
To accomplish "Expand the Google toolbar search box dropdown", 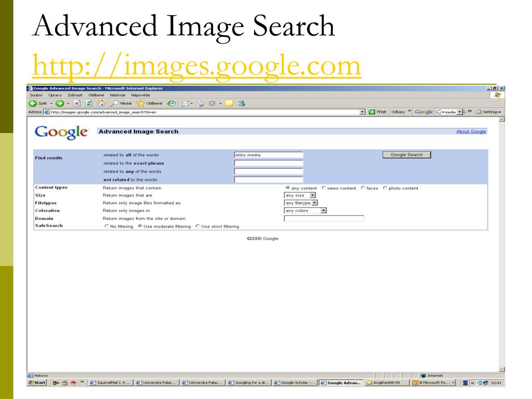I will pos(460,112).
